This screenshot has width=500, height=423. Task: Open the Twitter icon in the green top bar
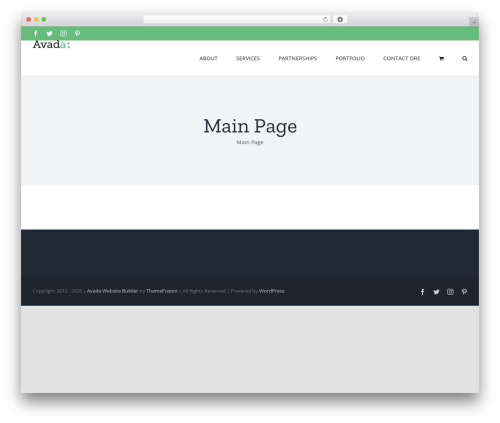(x=49, y=33)
